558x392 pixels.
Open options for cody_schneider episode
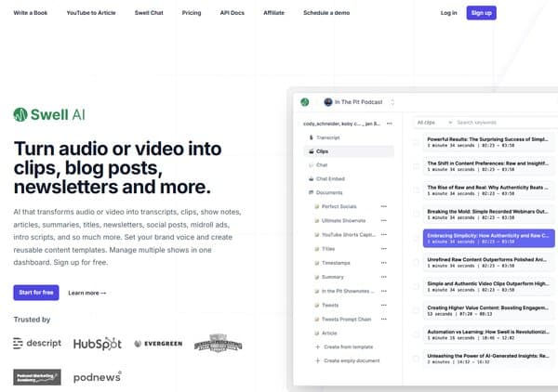point(390,124)
